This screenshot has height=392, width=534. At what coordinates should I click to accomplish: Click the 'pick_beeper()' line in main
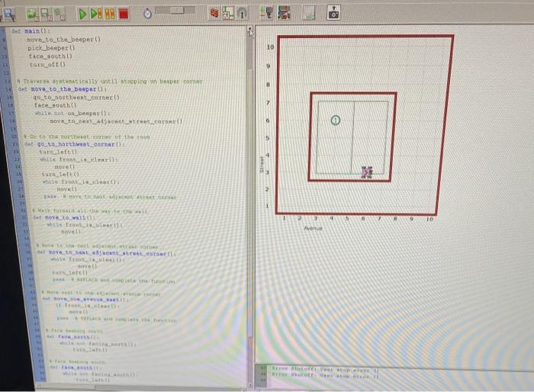coord(51,48)
